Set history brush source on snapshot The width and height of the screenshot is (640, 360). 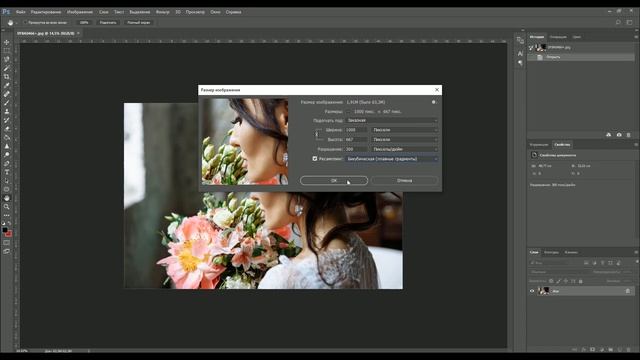pos(531,47)
